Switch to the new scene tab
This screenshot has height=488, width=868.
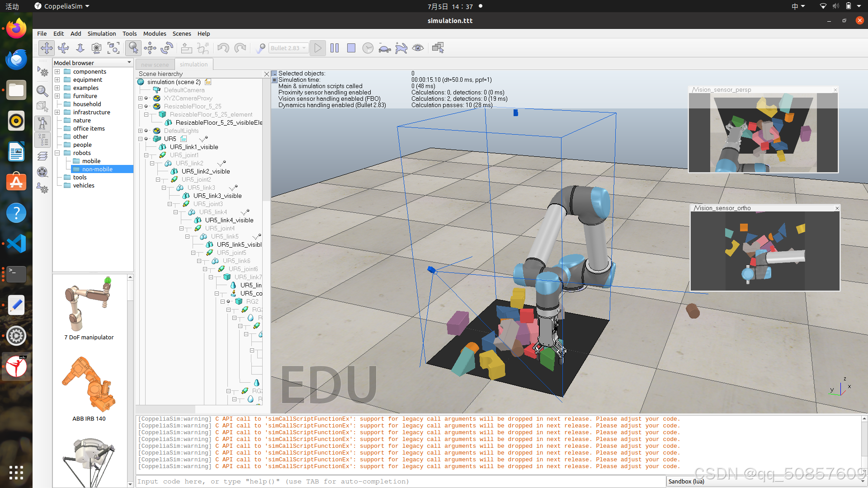pyautogui.click(x=155, y=65)
